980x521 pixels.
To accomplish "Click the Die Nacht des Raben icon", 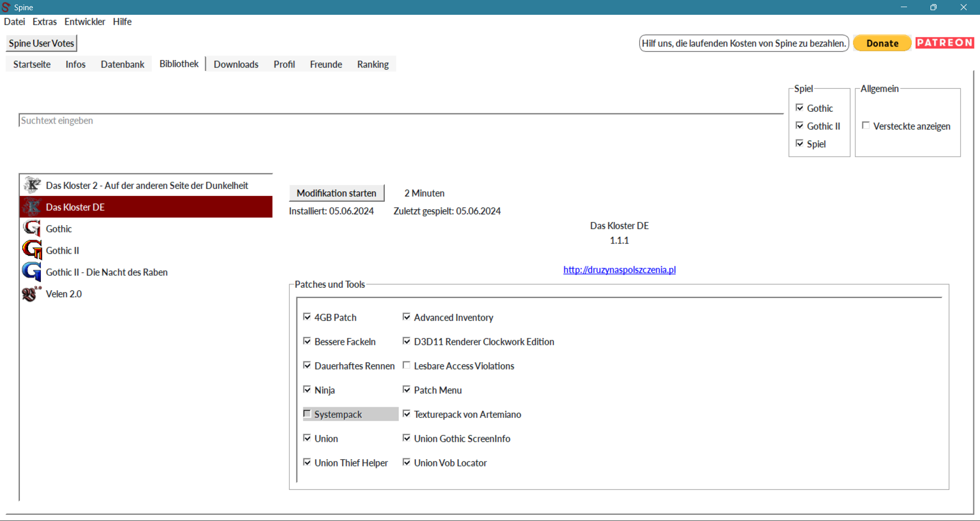I will (32, 272).
